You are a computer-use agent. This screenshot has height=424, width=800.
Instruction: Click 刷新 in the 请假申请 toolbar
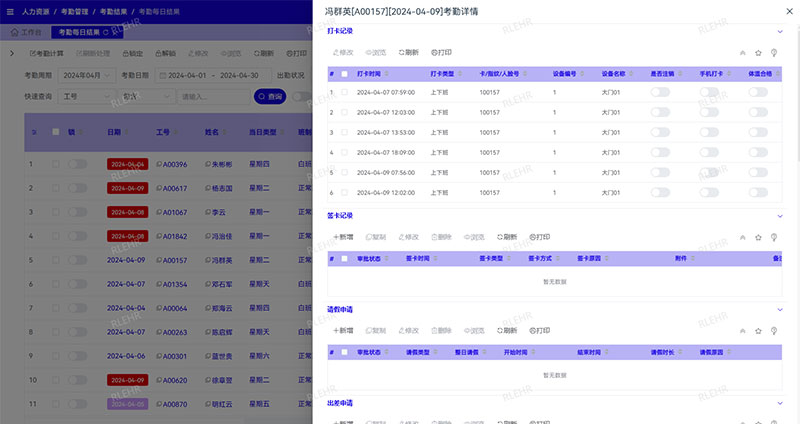click(x=507, y=331)
